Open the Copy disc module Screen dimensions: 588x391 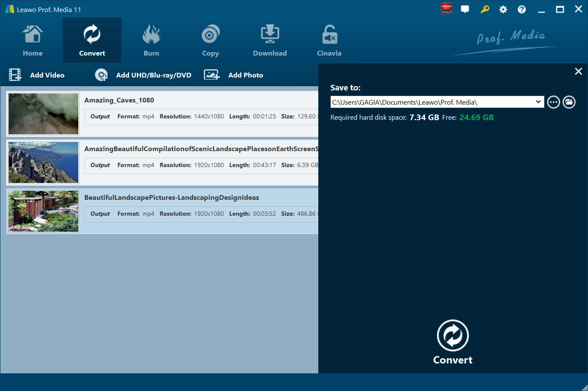click(x=210, y=41)
